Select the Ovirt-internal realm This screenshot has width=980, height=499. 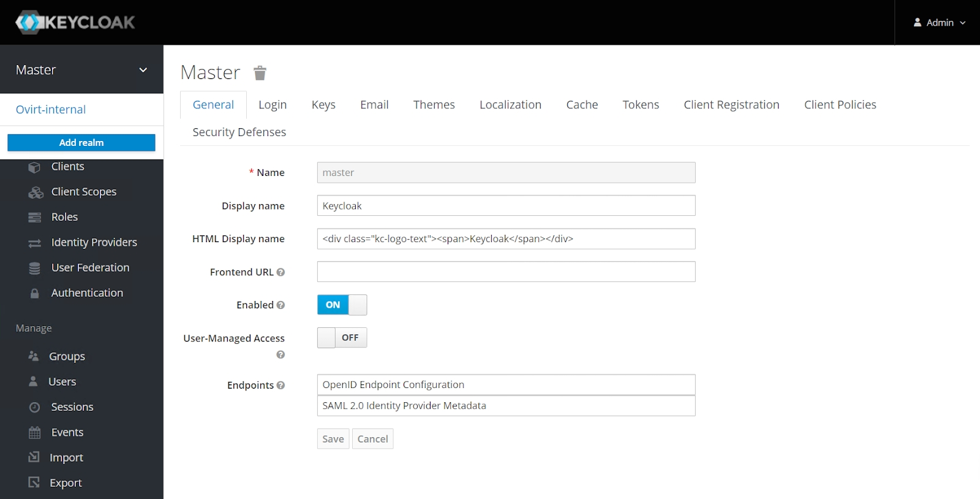(51, 110)
